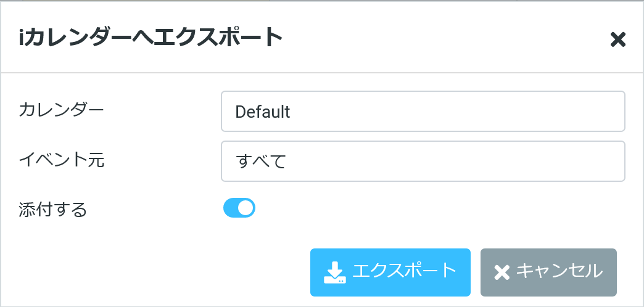Click the エクスポート text on the blue button

[x=404, y=271]
